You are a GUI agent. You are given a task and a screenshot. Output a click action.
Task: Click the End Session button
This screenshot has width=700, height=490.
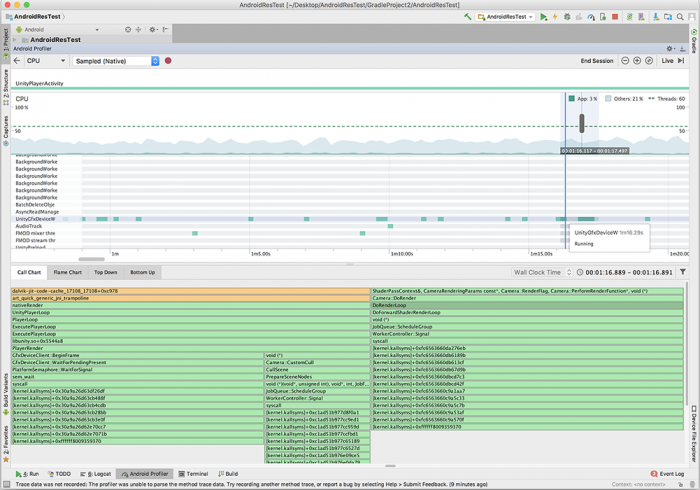click(x=597, y=61)
